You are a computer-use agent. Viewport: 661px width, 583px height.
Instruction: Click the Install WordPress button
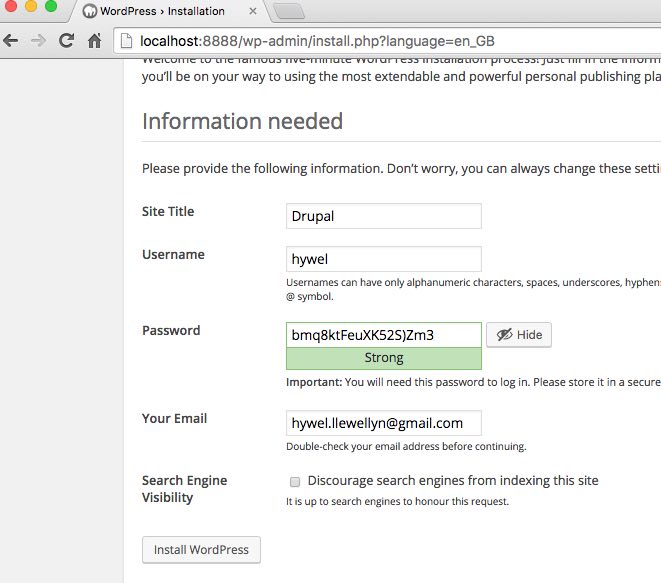tap(202, 550)
